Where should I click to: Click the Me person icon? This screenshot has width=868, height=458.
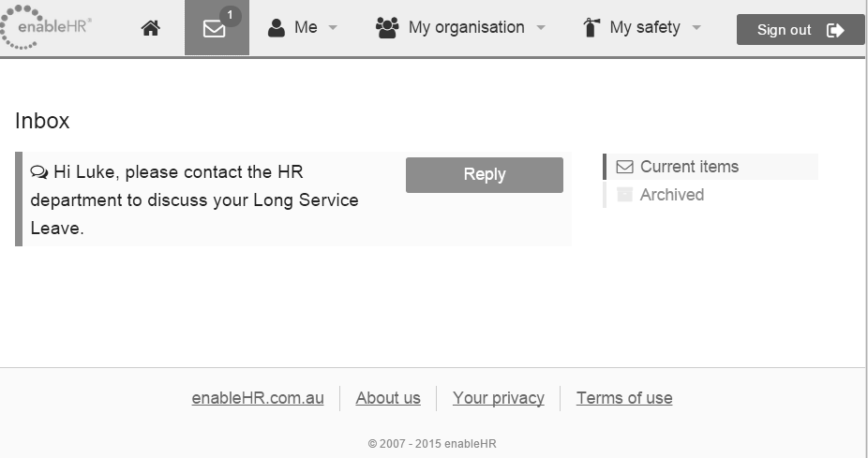point(277,28)
